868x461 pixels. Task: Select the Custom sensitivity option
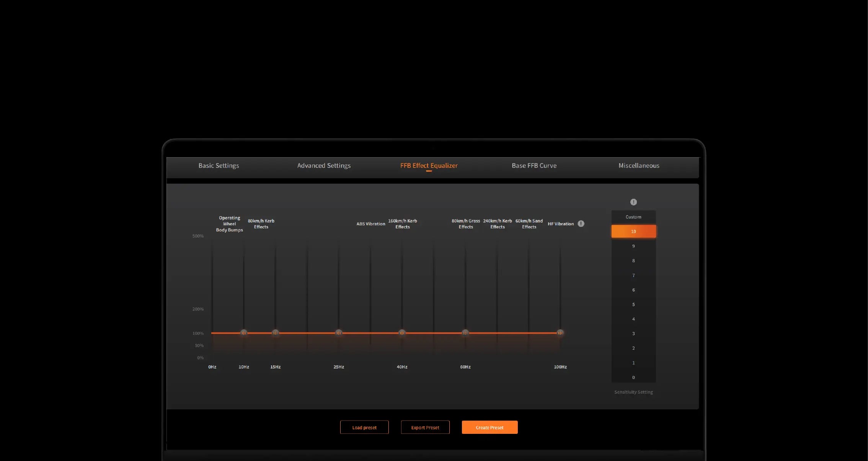[x=633, y=217]
